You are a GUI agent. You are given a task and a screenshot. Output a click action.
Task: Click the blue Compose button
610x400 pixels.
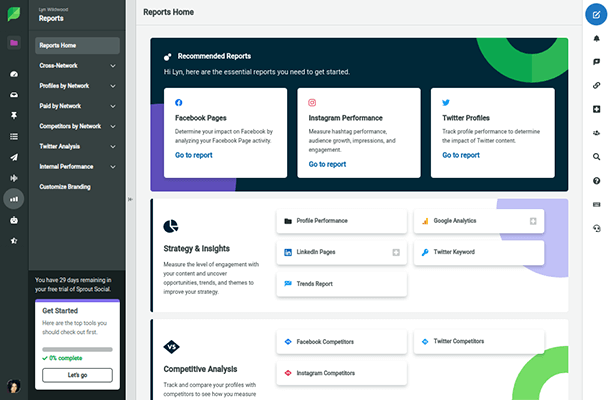(x=596, y=15)
